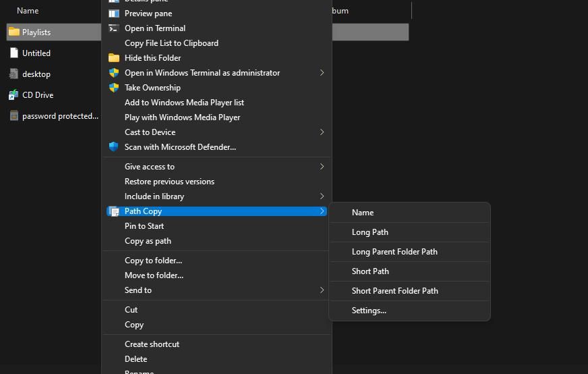
Task: Open Path Copy Settings...
Action: coord(409,311)
